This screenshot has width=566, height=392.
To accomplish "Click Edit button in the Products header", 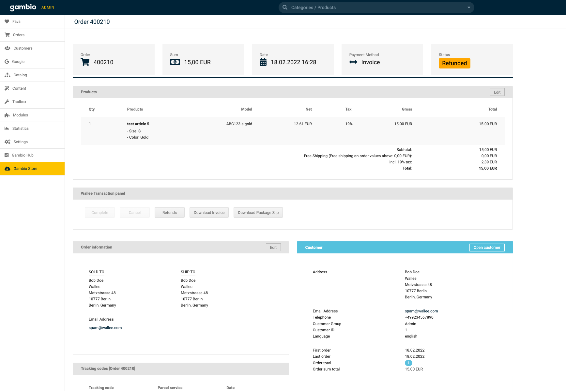I will click(x=497, y=92).
